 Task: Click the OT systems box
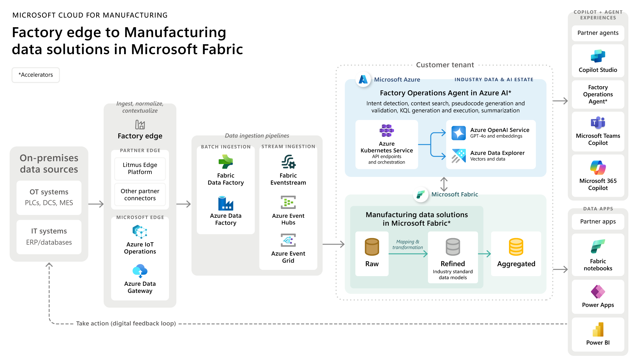pyautogui.click(x=49, y=197)
